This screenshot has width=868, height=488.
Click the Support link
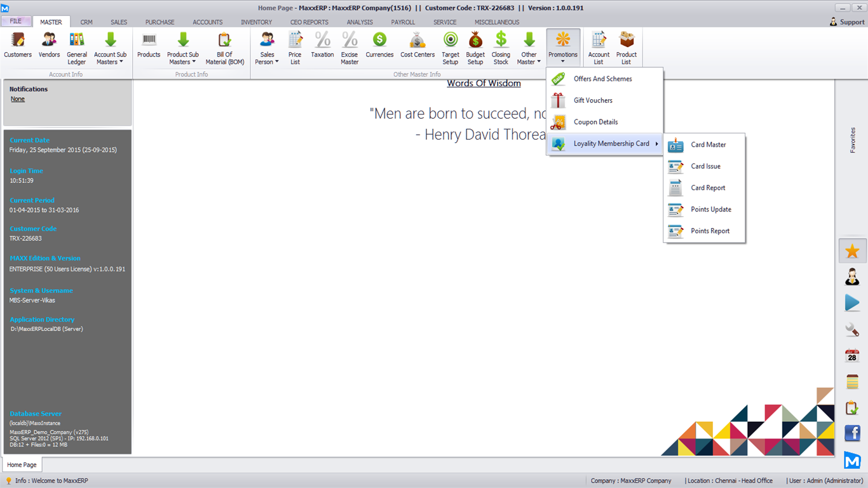(847, 22)
